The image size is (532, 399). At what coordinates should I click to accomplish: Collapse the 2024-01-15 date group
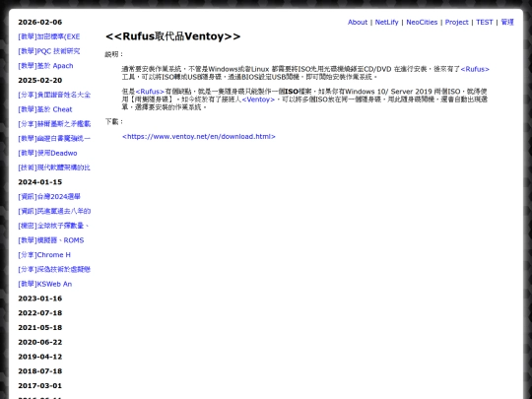tap(40, 182)
